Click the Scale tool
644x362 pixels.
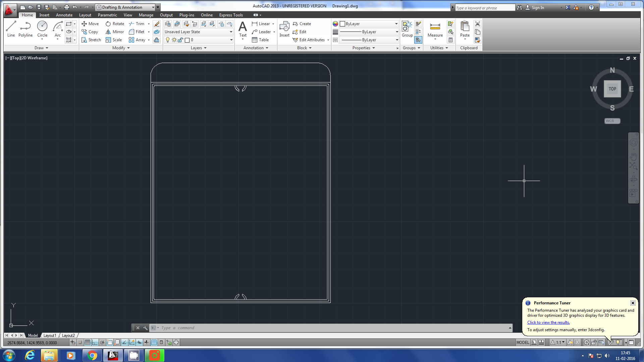(x=114, y=40)
